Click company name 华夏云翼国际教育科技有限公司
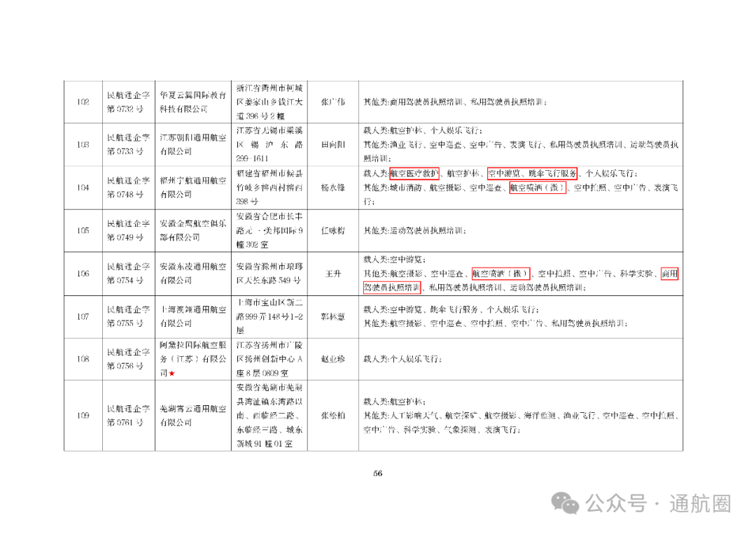756x534 pixels. pyautogui.click(x=193, y=101)
